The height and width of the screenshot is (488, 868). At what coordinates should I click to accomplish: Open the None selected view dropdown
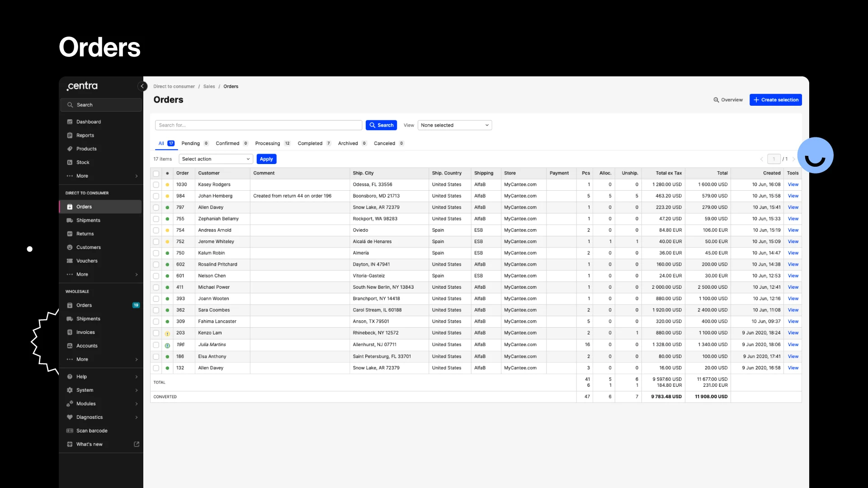(x=454, y=125)
